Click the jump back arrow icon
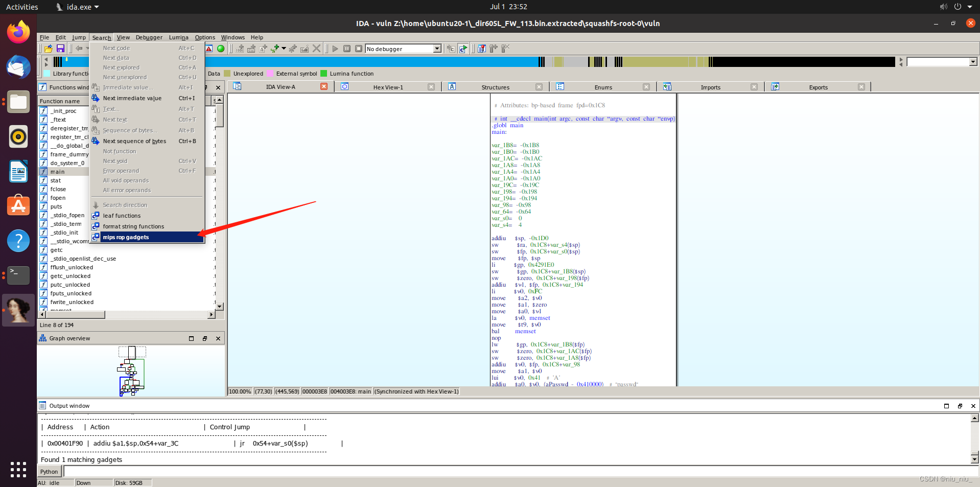980x487 pixels. (x=79, y=49)
